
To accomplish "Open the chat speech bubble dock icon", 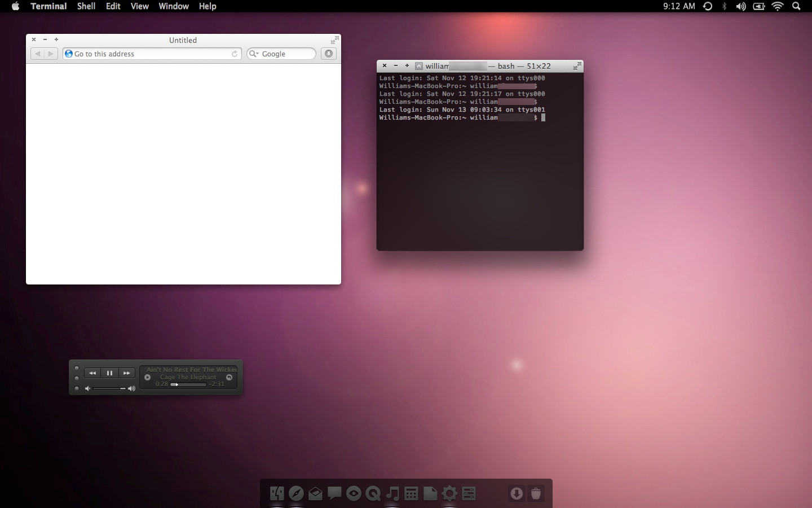I will pyautogui.click(x=334, y=493).
